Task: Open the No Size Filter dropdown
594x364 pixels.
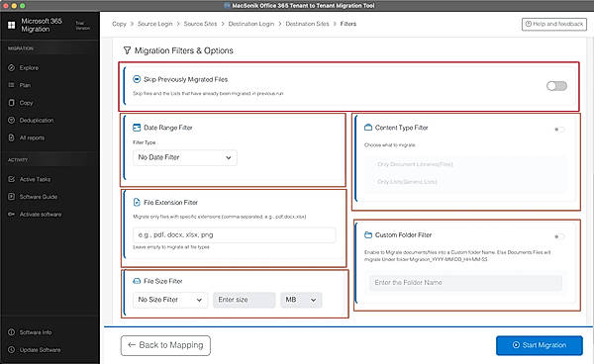Action: (x=170, y=300)
